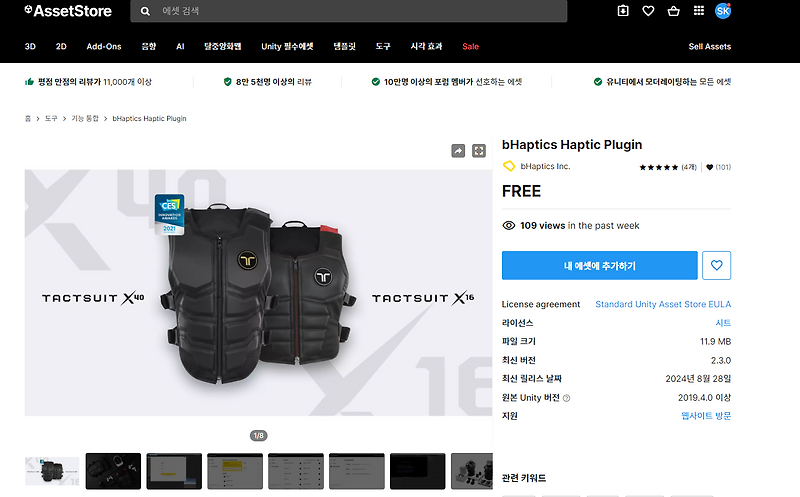Click the AssetStore logo
800x497 pixels.
coord(68,11)
